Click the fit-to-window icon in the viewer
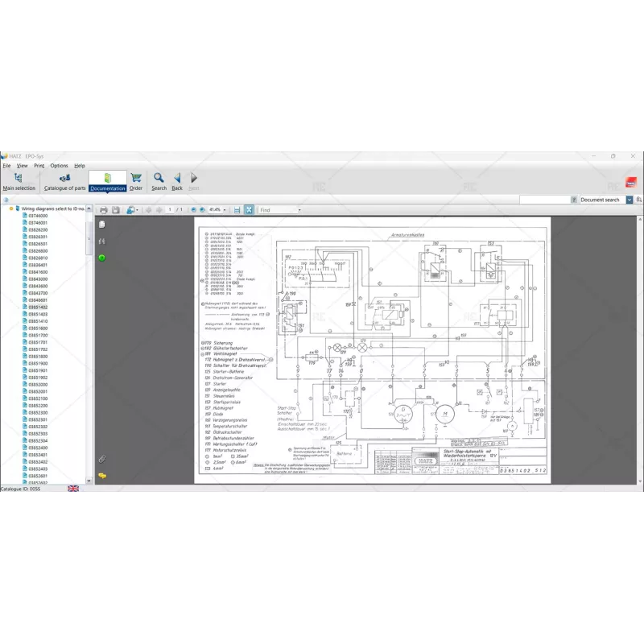The image size is (644, 644). click(249, 209)
